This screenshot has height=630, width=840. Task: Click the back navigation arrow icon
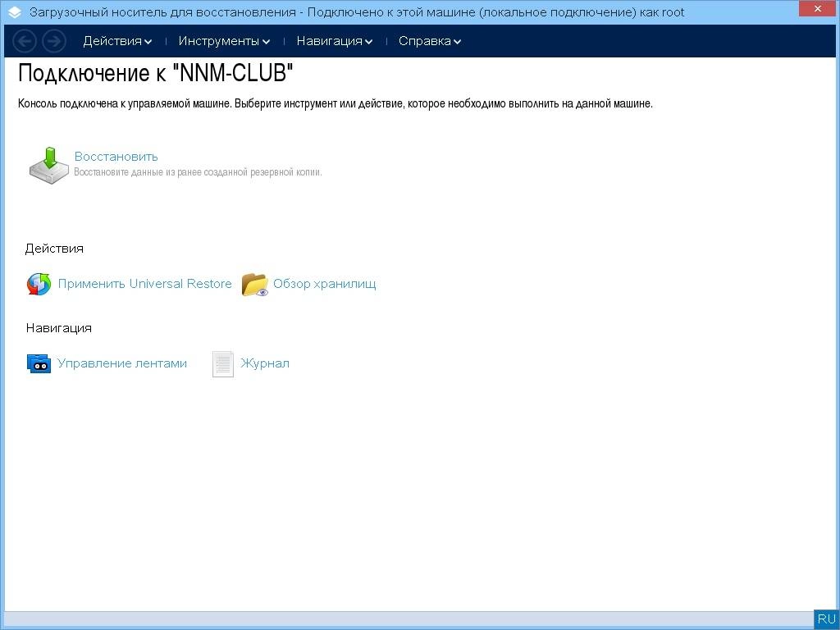pyautogui.click(x=24, y=41)
